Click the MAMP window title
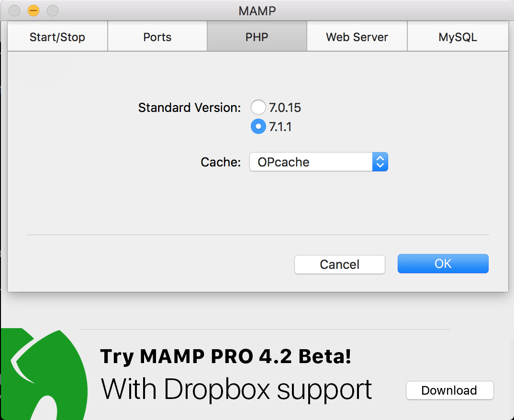The width and height of the screenshot is (514, 420). [x=257, y=11]
